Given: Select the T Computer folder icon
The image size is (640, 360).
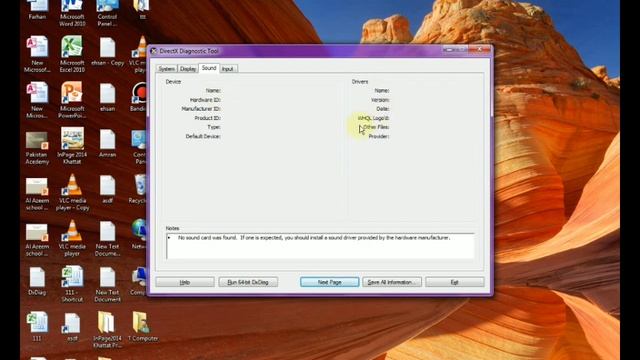Looking at the screenshot, I should (143, 326).
